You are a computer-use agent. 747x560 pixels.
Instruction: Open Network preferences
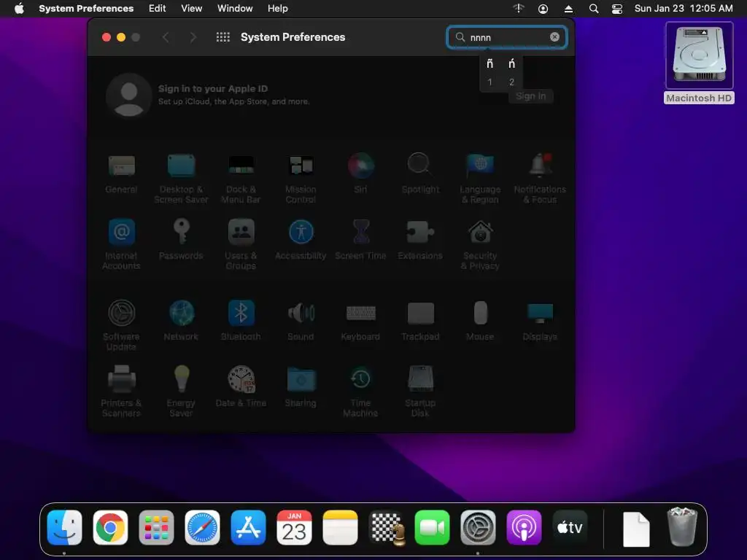point(181,321)
